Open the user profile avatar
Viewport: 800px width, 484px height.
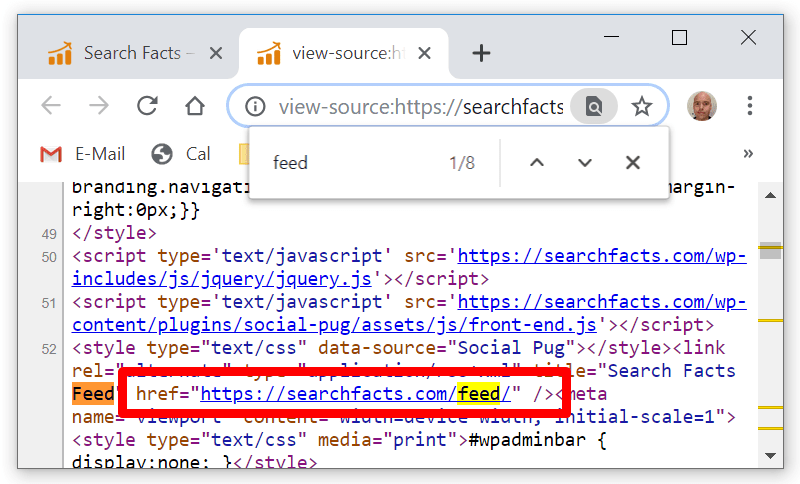(x=702, y=106)
